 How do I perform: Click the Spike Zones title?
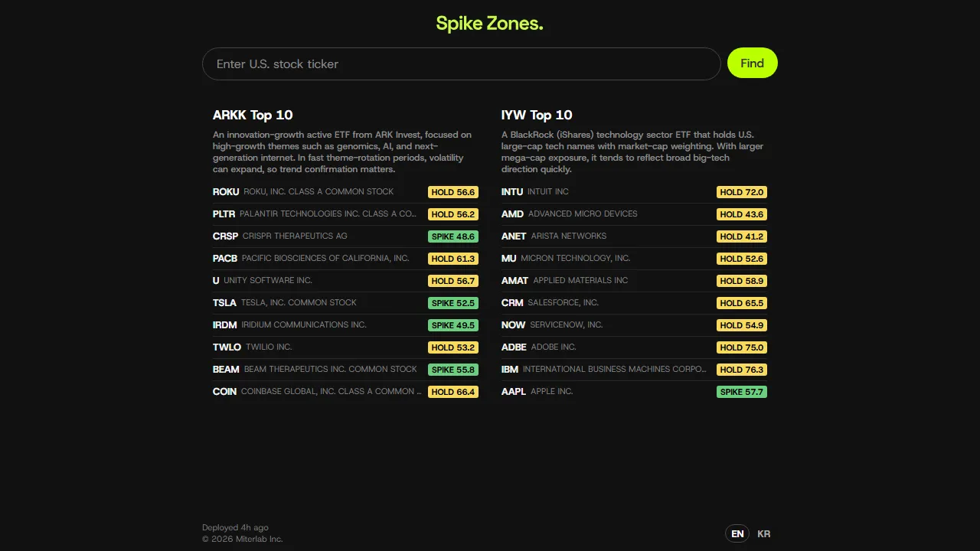pyautogui.click(x=489, y=23)
